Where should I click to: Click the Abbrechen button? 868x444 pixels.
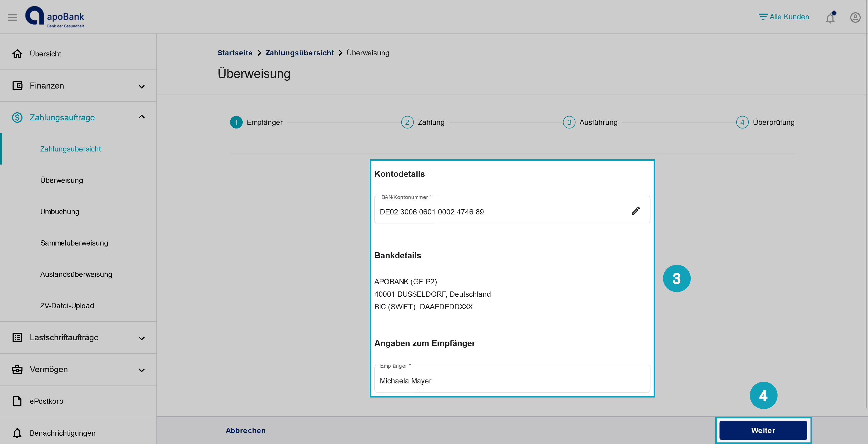point(246,430)
